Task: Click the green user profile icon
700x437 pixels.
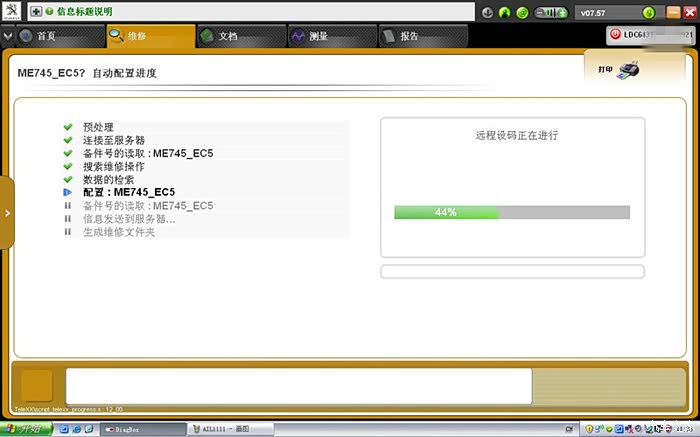Action: click(505, 13)
